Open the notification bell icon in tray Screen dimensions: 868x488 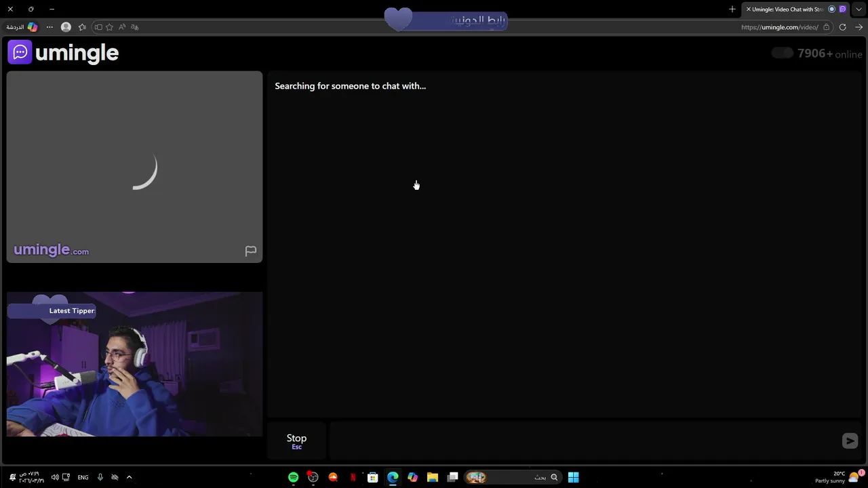click(x=12, y=477)
